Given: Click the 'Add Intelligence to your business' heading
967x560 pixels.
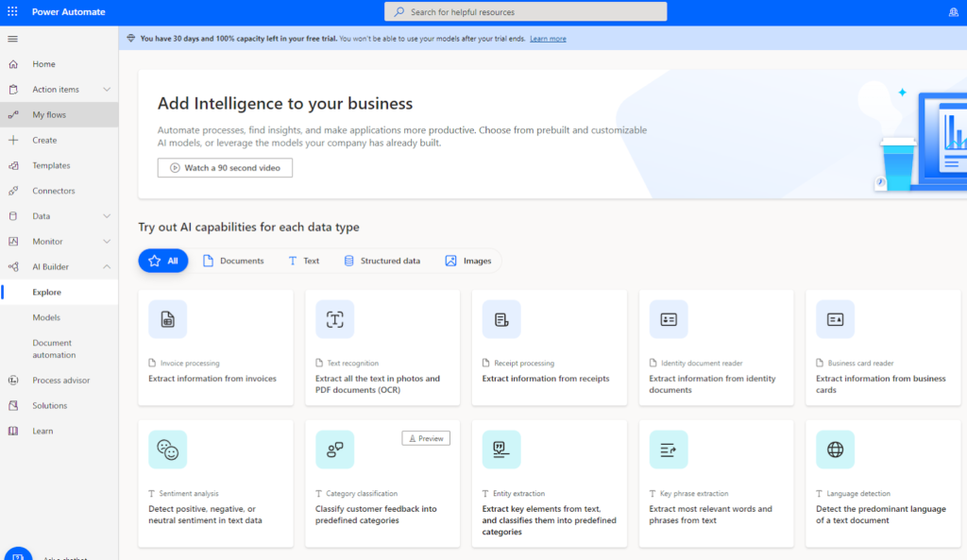Looking at the screenshot, I should [x=285, y=103].
